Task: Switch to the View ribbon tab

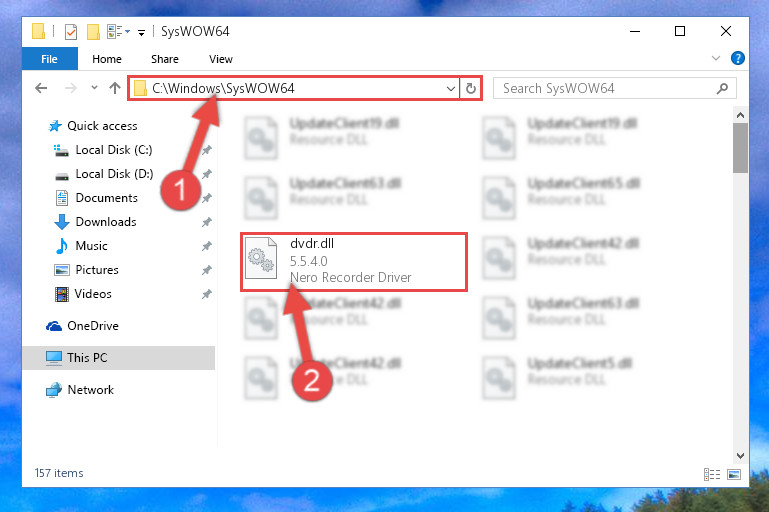Action: [x=221, y=59]
